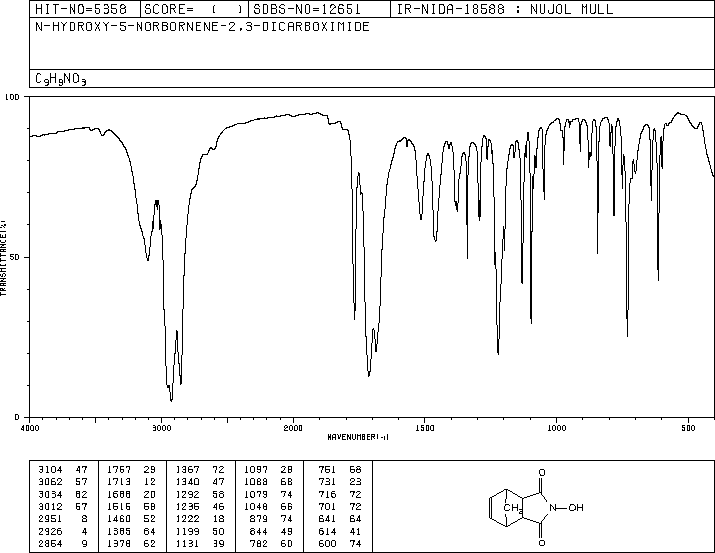
Task: Select peak value 1688 in table
Action: (x=119, y=494)
